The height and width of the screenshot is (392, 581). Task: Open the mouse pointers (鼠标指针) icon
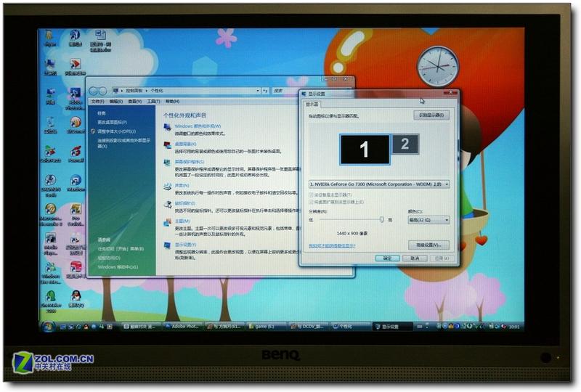click(167, 204)
